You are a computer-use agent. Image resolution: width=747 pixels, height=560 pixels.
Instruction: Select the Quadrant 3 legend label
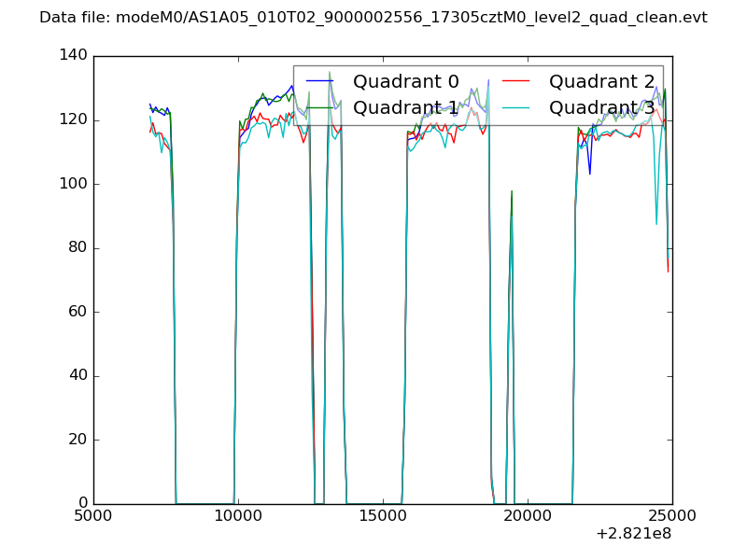click(x=601, y=107)
